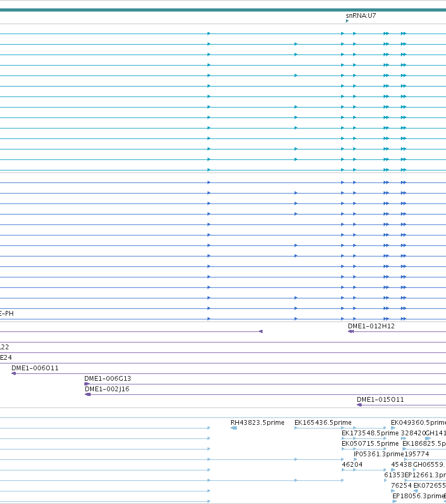Select the DME1-006O11 label
This screenshot has height=504, width=446.
click(35, 368)
